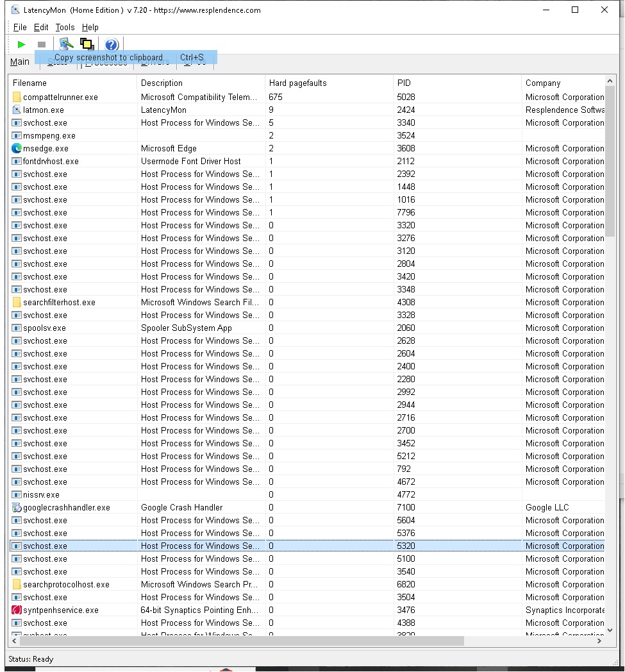Select the svchost.exe row with PID 7796
The image size is (625, 672).
click(306, 213)
